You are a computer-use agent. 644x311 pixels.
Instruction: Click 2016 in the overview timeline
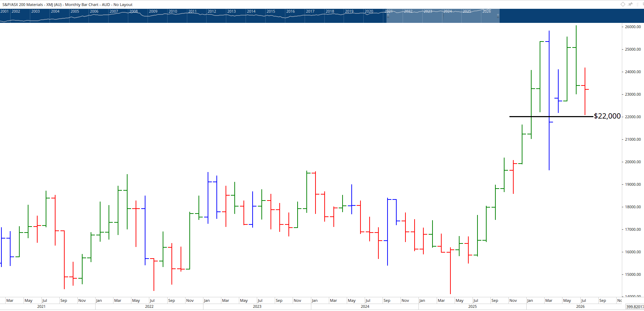click(x=291, y=11)
